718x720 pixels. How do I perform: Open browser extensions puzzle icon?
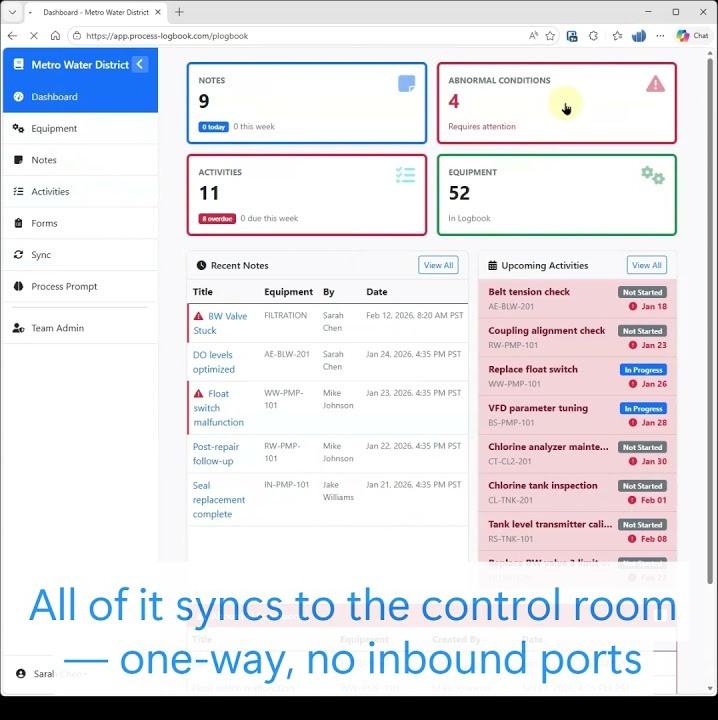(x=593, y=36)
